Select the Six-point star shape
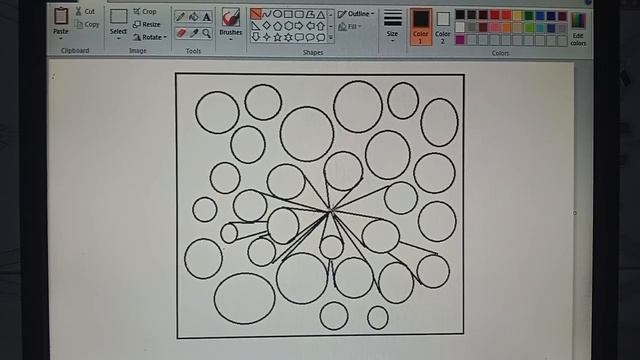640x360 pixels. tap(288, 37)
